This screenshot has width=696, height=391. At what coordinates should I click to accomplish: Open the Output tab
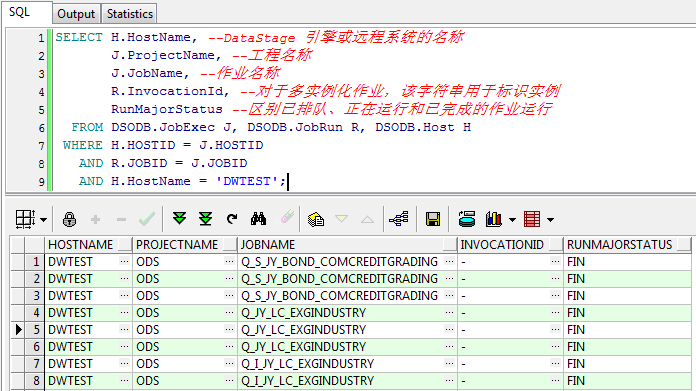pyautogui.click(x=76, y=14)
